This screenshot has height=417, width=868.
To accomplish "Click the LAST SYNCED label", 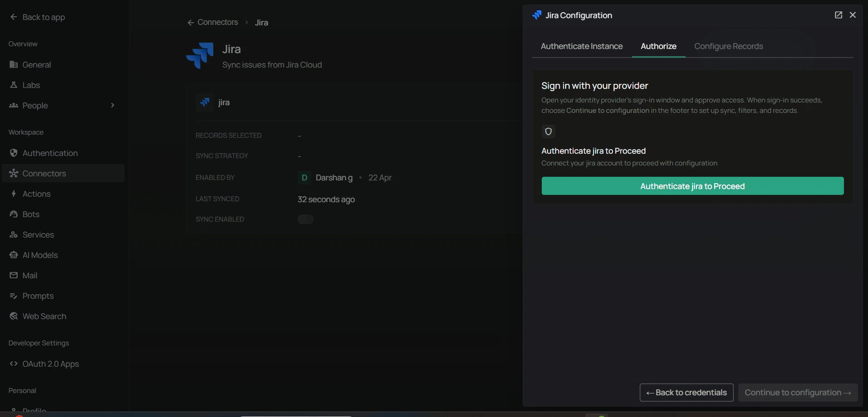I will pos(217,199).
